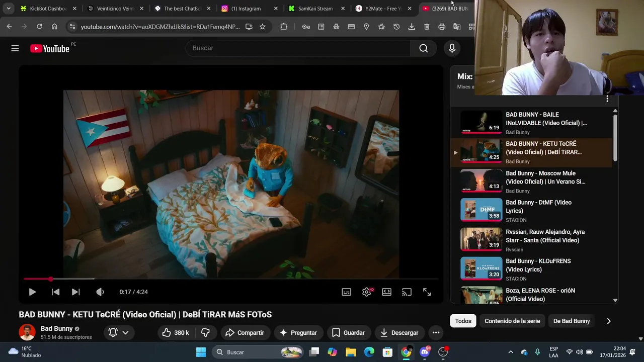Skip to next video in playlist
The height and width of the screenshot is (362, 644).
(x=75, y=292)
